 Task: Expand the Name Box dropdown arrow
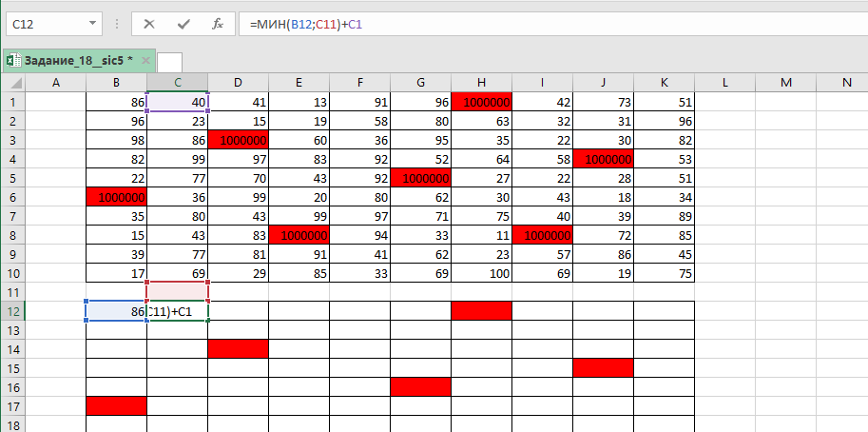[x=92, y=24]
